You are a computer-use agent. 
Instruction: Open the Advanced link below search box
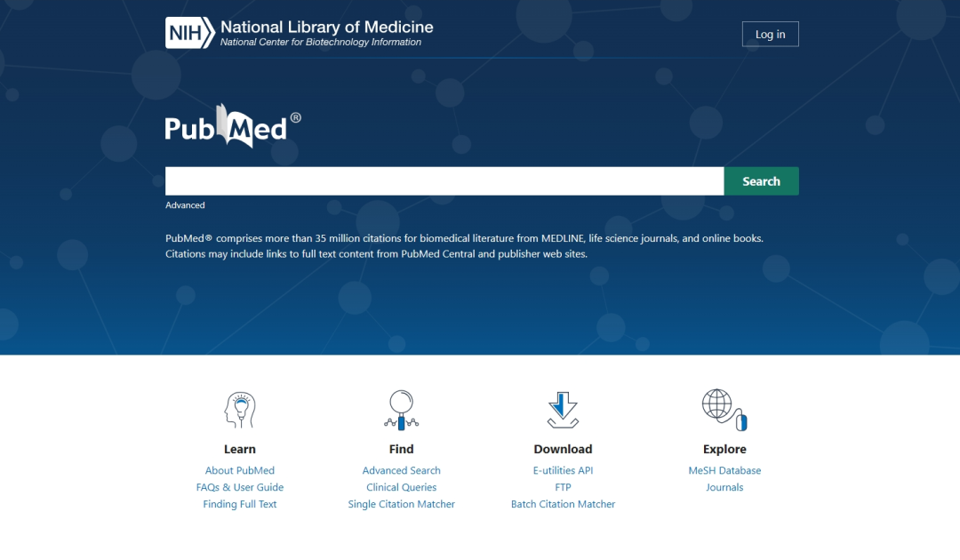click(185, 205)
